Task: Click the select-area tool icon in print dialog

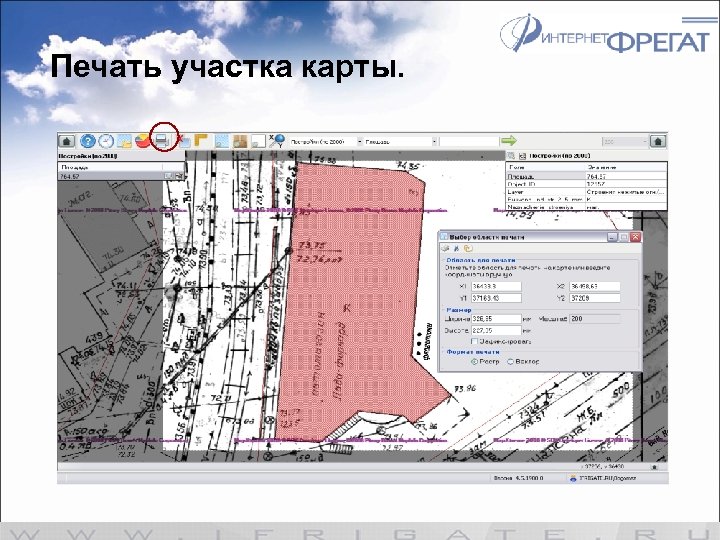Action: click(456, 248)
